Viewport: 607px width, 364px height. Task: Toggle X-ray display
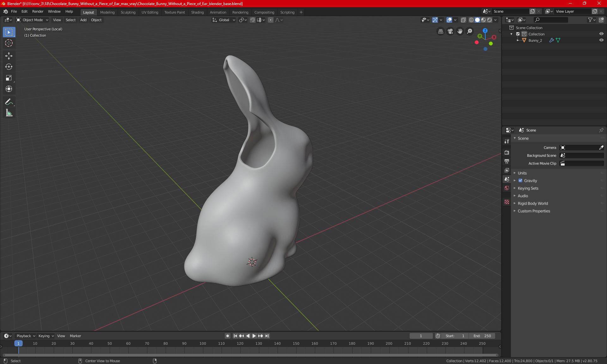(463, 20)
